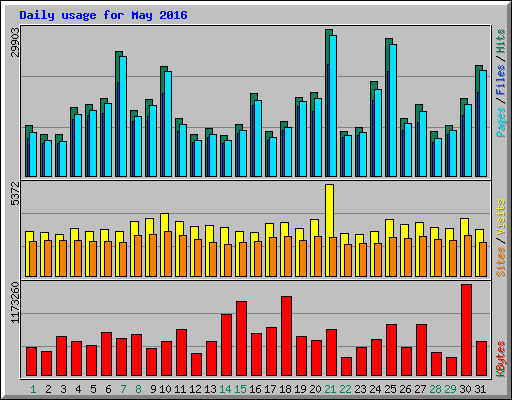
Task: Click day label 24 on the x-axis
Action: click(x=375, y=389)
